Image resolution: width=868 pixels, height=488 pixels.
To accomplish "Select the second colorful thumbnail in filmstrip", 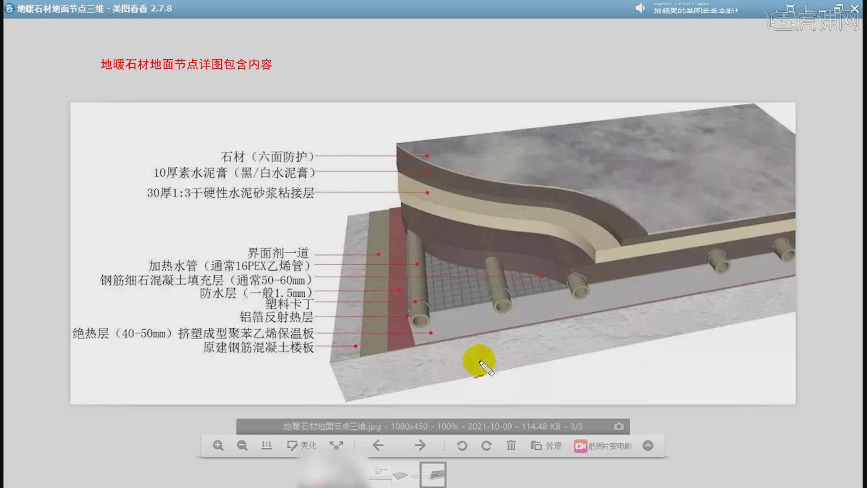I will (x=406, y=474).
